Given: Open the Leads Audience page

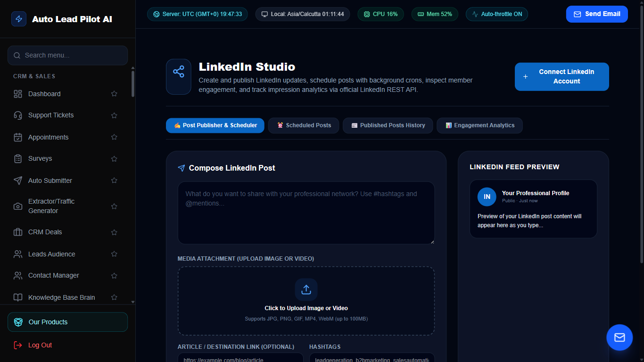Looking at the screenshot, I should 66,254.
